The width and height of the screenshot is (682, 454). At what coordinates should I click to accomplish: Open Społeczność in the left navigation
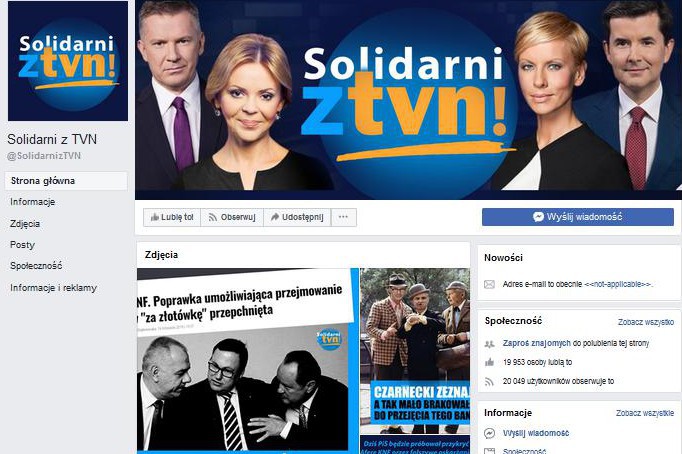(x=36, y=266)
